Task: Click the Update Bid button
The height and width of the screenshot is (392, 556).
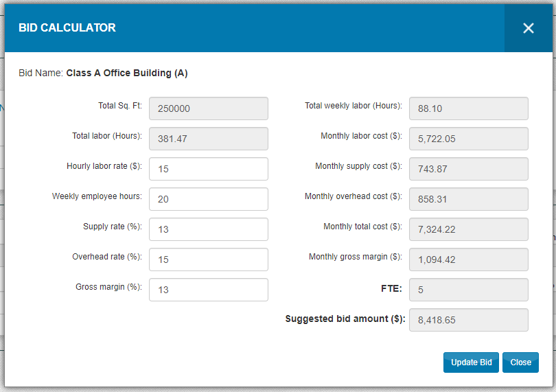Action: click(x=471, y=362)
